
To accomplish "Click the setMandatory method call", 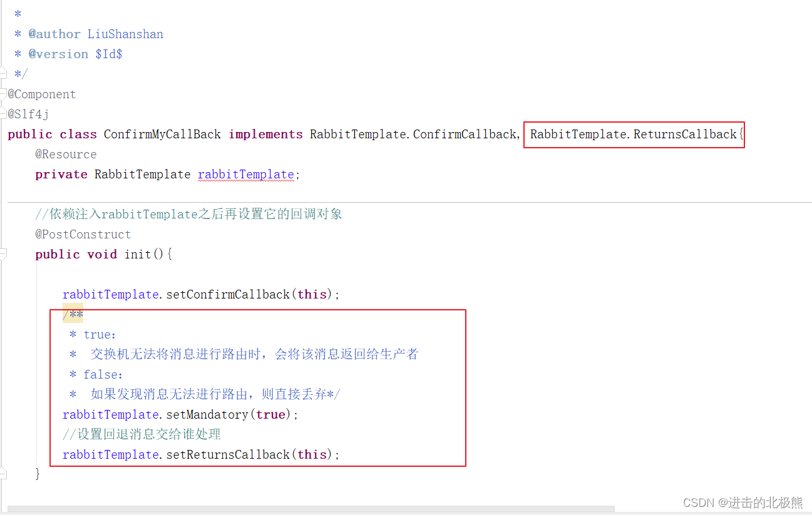I will pos(207,415).
